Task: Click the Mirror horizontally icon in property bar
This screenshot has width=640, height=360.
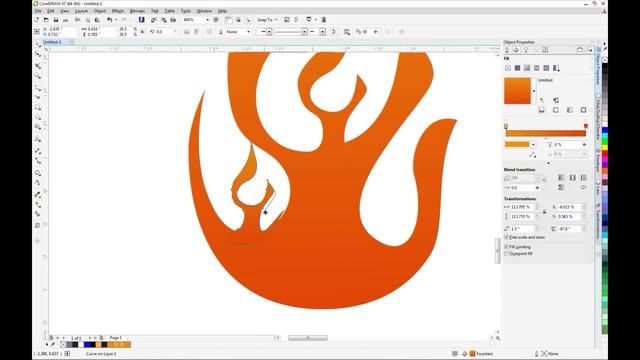Action: [x=187, y=31]
